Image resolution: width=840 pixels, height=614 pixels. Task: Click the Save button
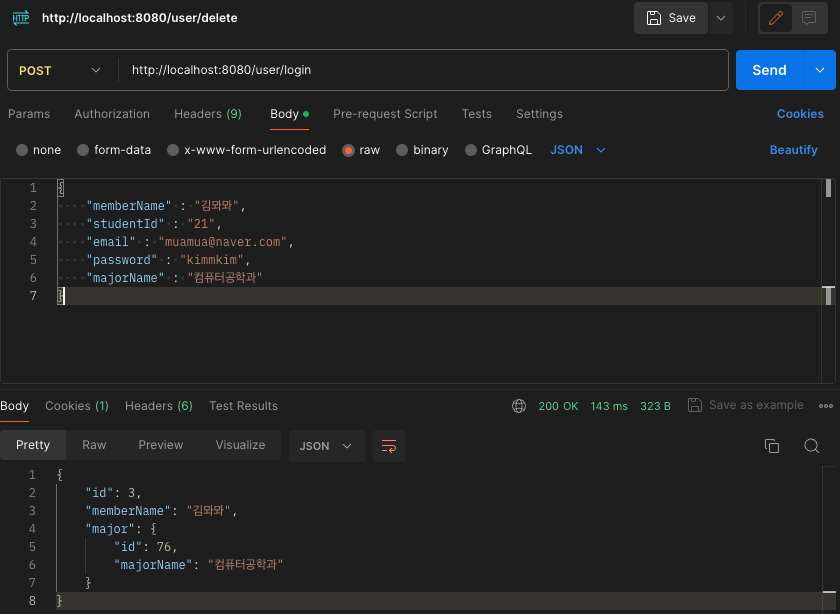point(671,18)
